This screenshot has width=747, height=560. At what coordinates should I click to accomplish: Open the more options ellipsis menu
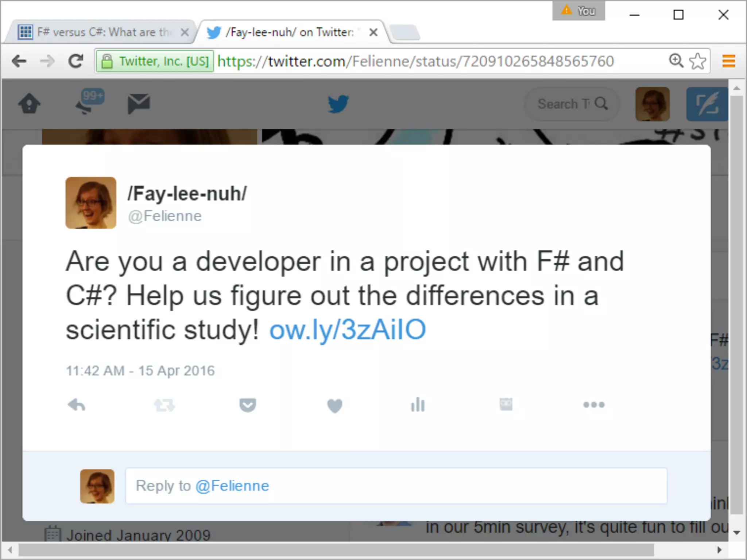point(594,405)
